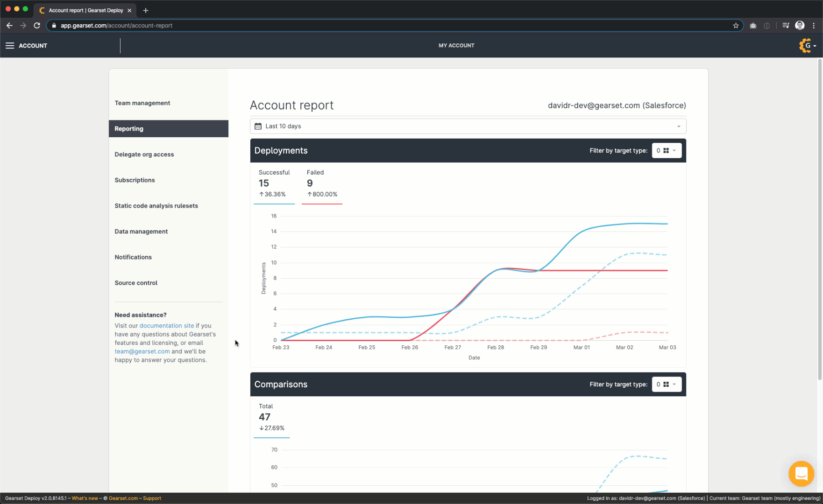
Task: Open Comparisons target type filter
Action: click(667, 385)
